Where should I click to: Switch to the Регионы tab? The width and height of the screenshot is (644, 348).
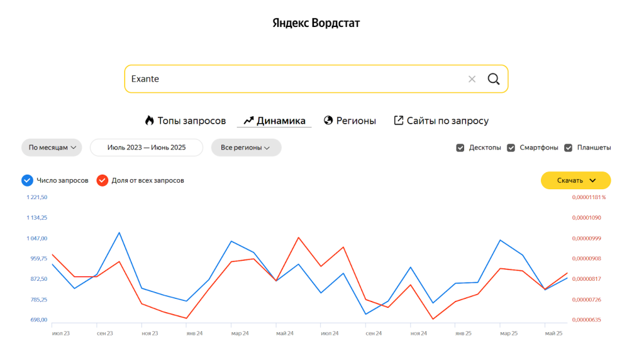tap(356, 121)
